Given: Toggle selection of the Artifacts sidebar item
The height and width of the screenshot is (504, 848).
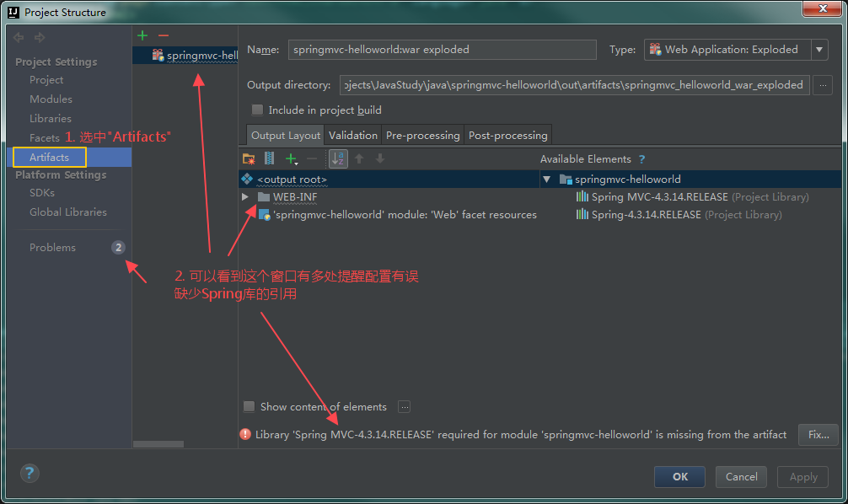Looking at the screenshot, I should (48, 157).
